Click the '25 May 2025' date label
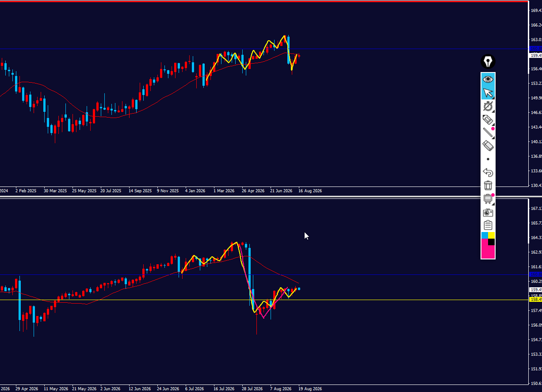This screenshot has width=542, height=392. pyautogui.click(x=84, y=191)
